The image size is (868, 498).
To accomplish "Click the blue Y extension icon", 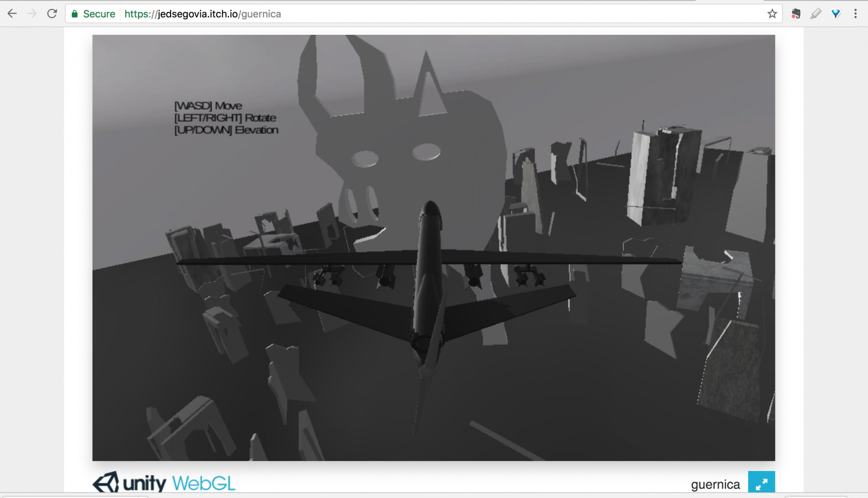I will pos(835,14).
